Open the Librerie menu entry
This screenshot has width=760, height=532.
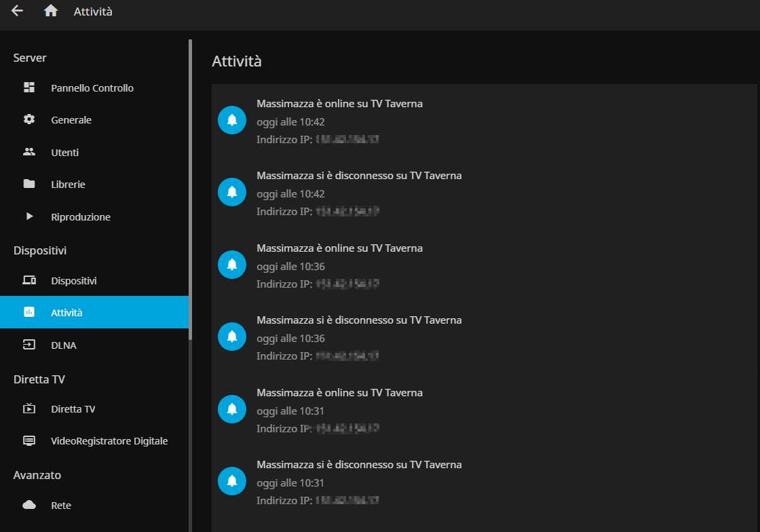point(68,185)
